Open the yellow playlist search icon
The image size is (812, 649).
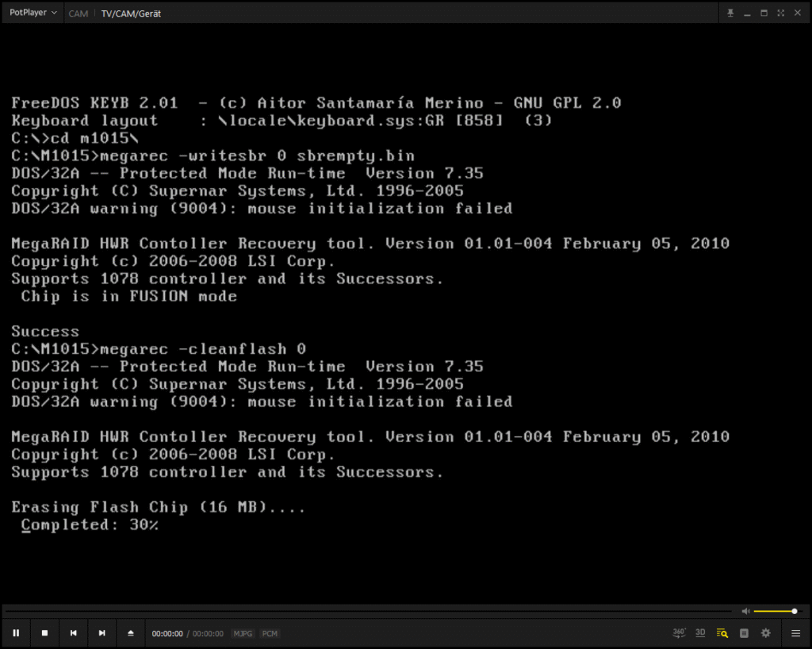(x=722, y=633)
